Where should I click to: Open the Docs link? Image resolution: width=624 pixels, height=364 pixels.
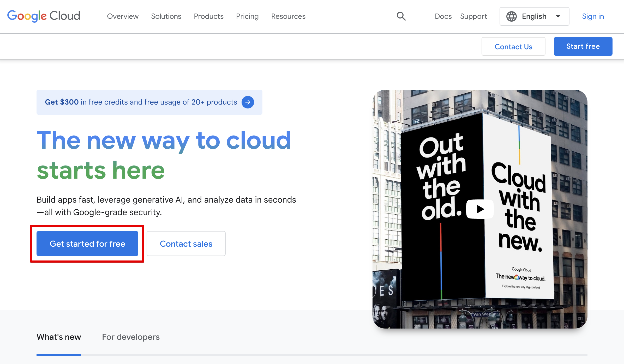pyautogui.click(x=443, y=16)
